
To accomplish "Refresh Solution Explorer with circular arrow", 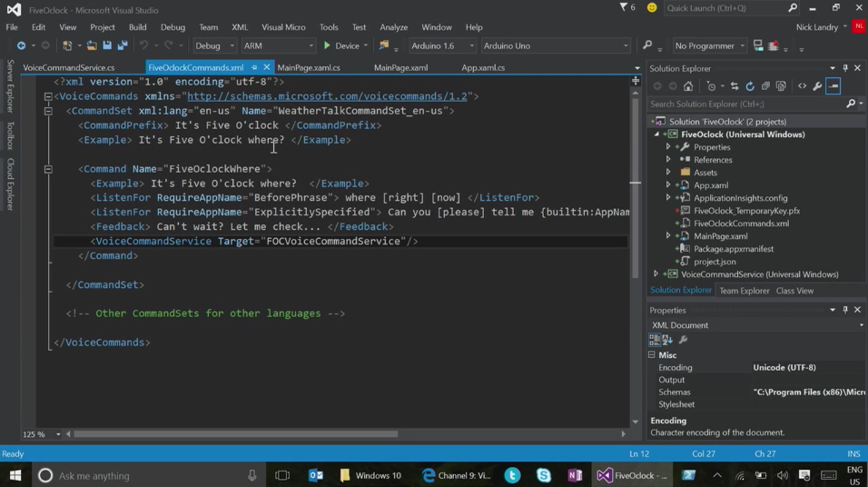I will (x=750, y=86).
